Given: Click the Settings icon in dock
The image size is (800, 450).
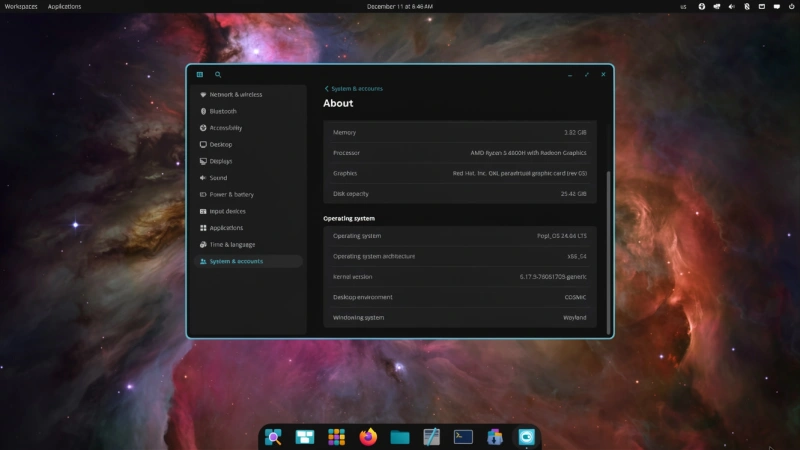Looking at the screenshot, I should [526, 437].
